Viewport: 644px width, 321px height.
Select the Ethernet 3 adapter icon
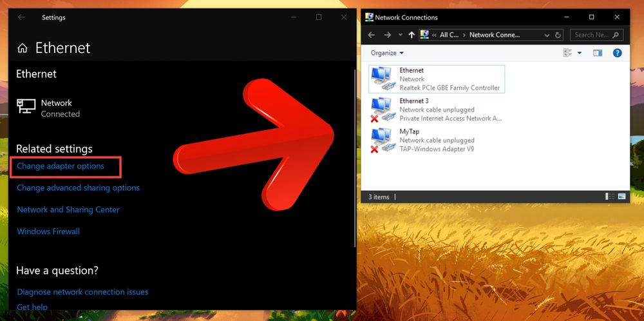[382, 110]
